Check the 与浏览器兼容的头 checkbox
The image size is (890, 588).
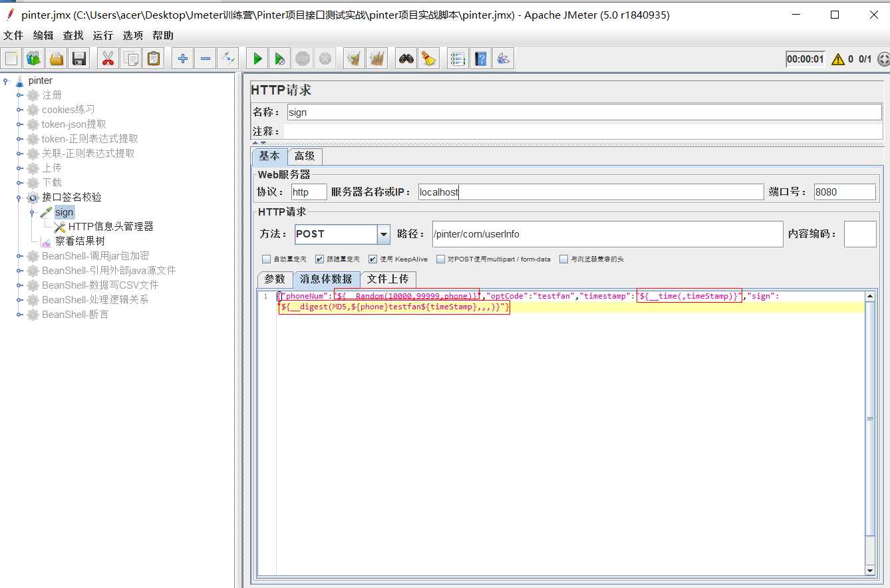click(564, 259)
